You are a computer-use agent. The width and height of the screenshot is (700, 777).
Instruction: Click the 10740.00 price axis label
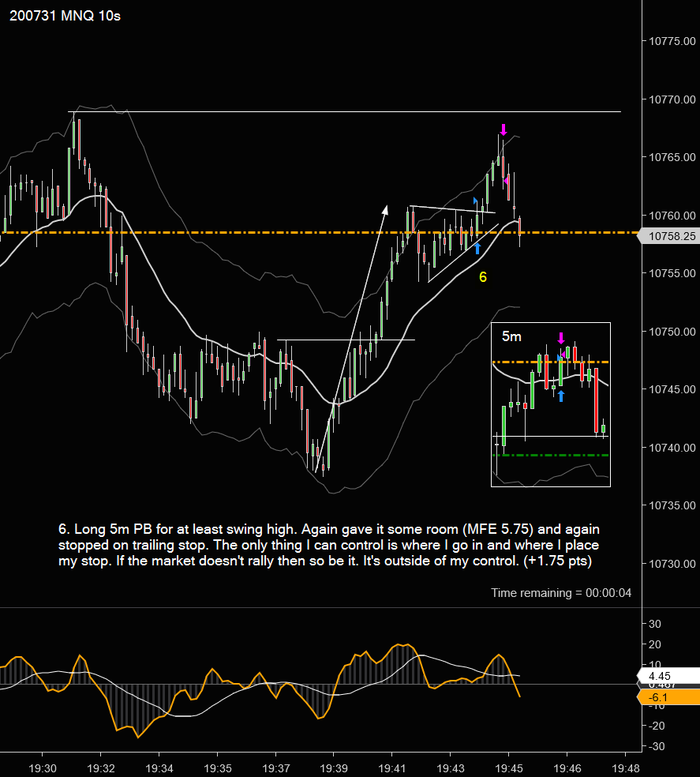click(x=672, y=448)
